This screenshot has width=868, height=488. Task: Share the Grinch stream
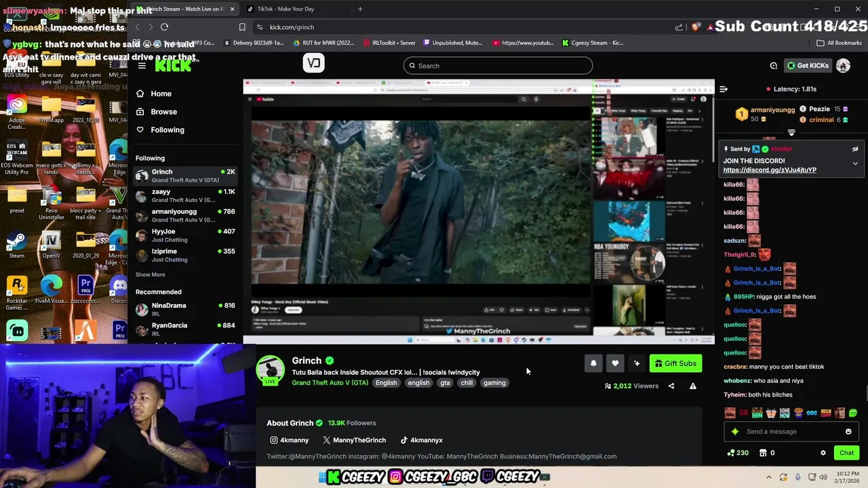(x=671, y=386)
